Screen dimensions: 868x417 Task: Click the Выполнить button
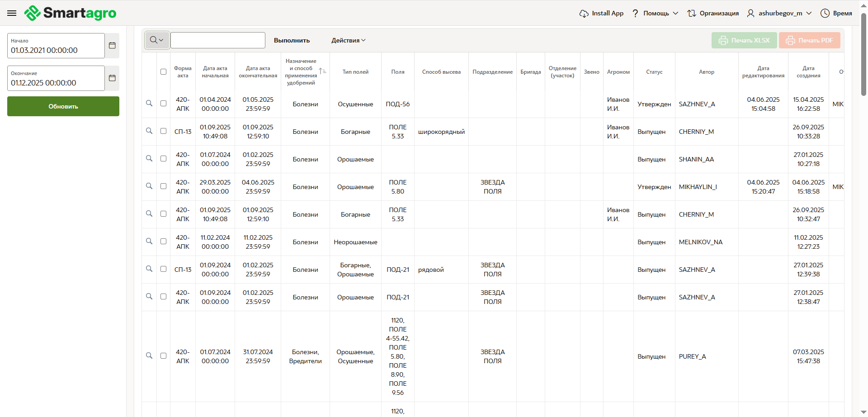(292, 40)
